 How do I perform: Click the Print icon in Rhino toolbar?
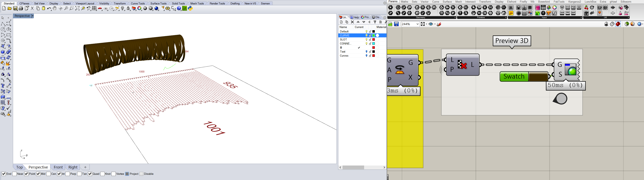pos(21,8)
